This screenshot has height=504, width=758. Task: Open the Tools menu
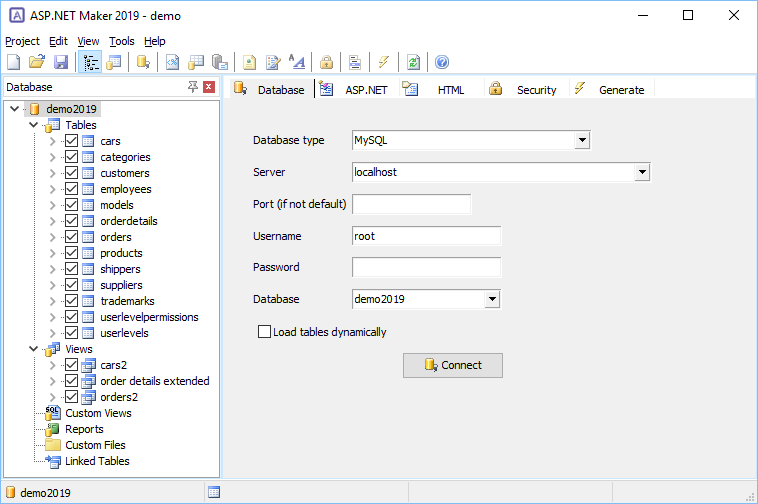[x=121, y=42]
